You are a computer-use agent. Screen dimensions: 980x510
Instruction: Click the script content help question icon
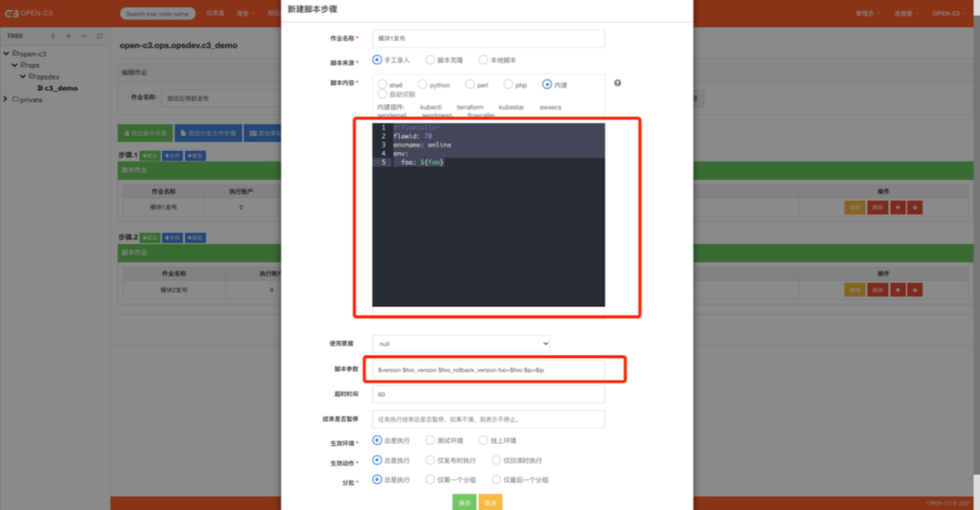pos(617,83)
